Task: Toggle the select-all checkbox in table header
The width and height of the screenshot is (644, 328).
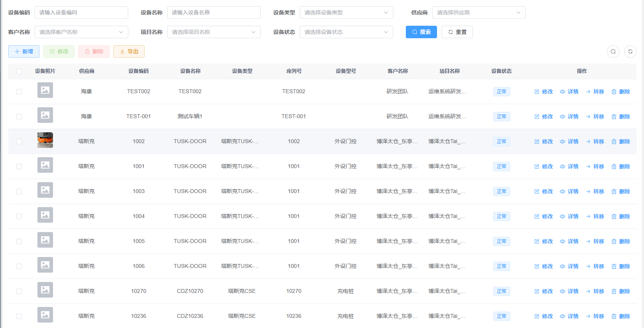Action: click(19, 71)
